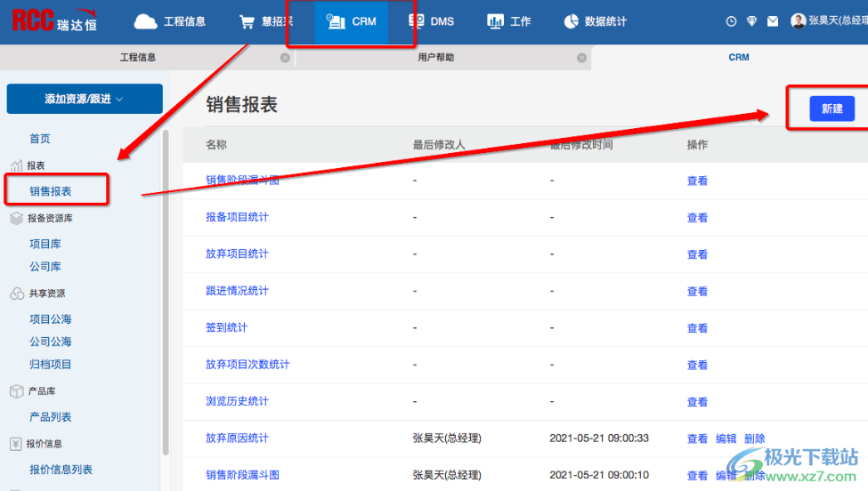
Task: Click the user avatar of 张昊天
Action: (x=799, y=21)
